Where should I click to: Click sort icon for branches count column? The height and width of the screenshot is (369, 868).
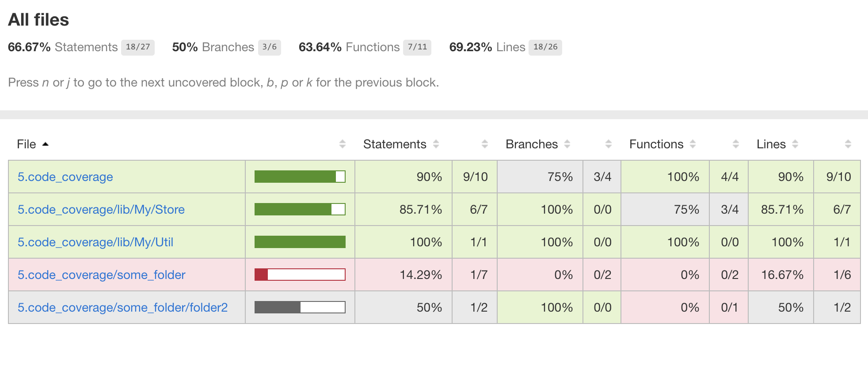[x=609, y=144]
